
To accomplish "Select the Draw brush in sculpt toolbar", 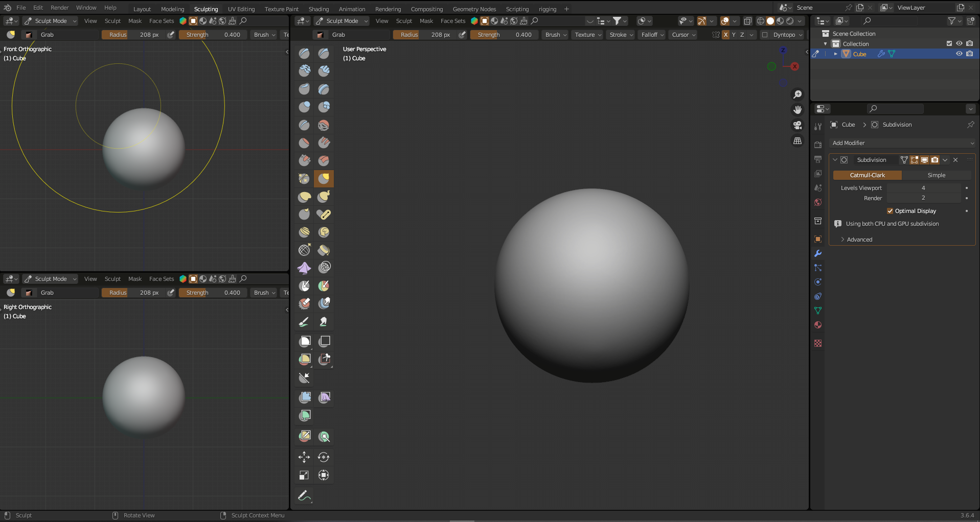I will [x=304, y=53].
